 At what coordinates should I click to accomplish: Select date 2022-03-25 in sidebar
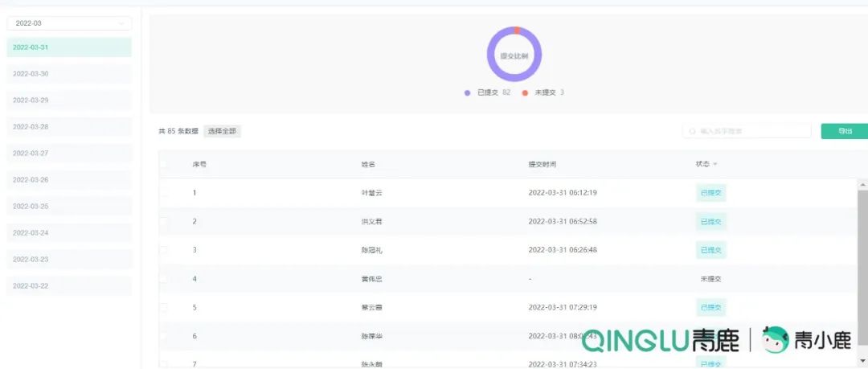click(x=68, y=207)
